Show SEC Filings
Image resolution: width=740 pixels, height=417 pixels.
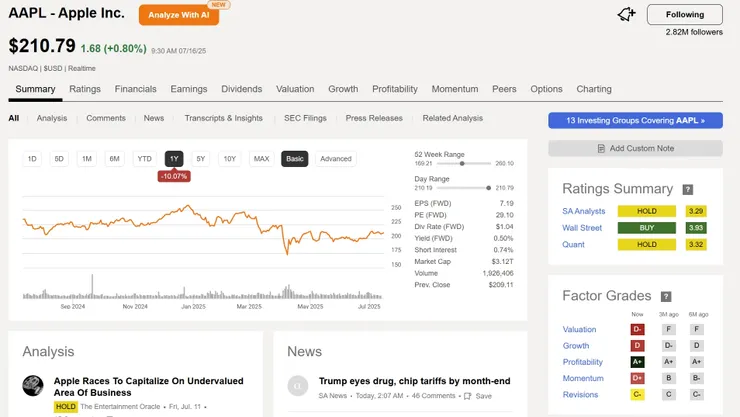pos(305,118)
